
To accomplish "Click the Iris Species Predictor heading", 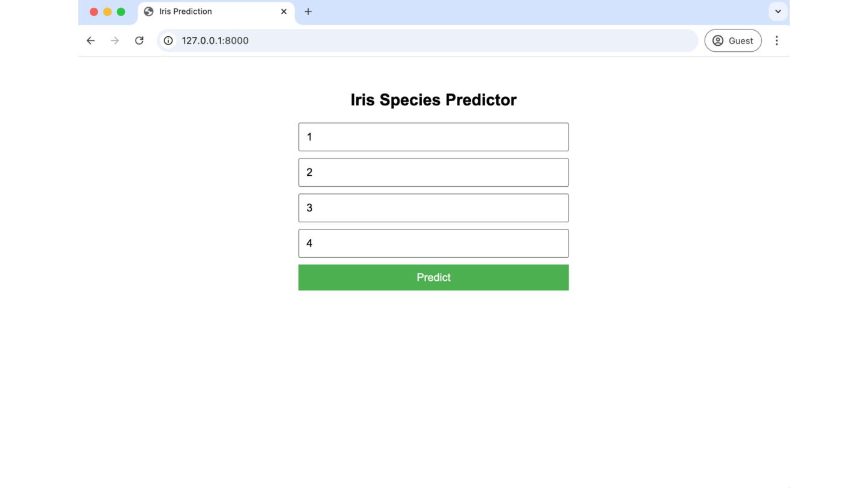I will (433, 100).
